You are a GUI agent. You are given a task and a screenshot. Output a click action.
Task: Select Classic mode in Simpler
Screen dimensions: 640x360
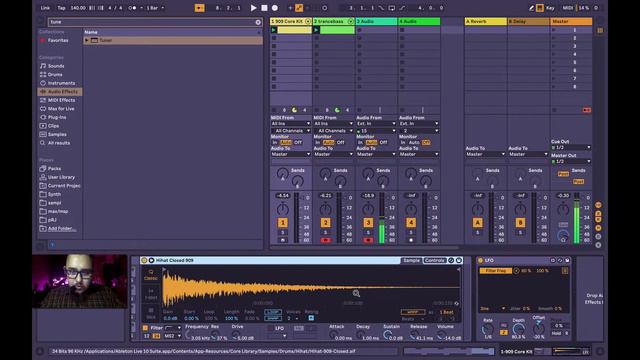[151, 275]
